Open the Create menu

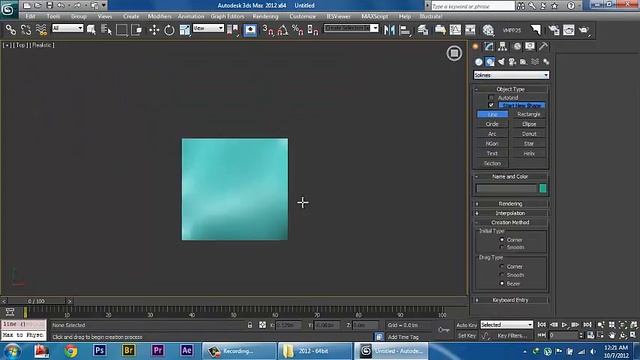tap(131, 16)
